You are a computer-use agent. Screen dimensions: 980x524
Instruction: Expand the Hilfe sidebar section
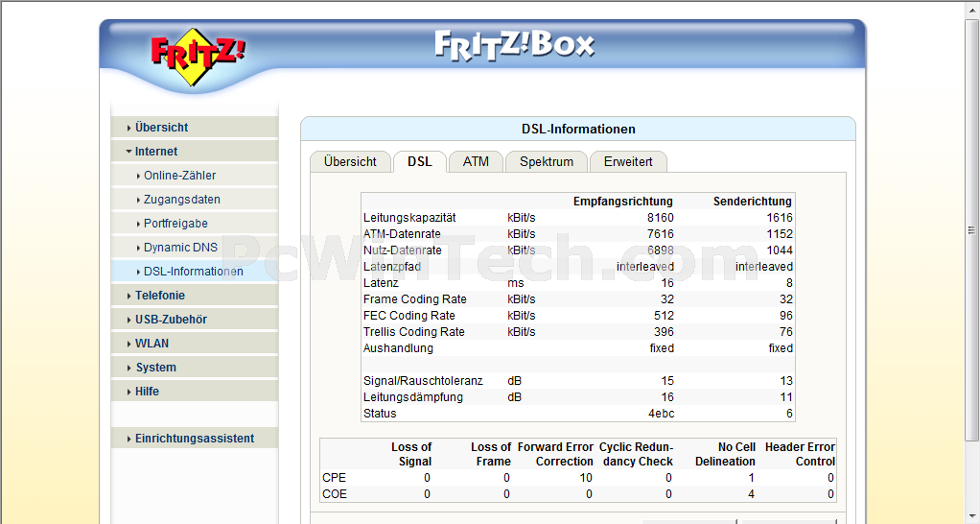tap(195, 391)
